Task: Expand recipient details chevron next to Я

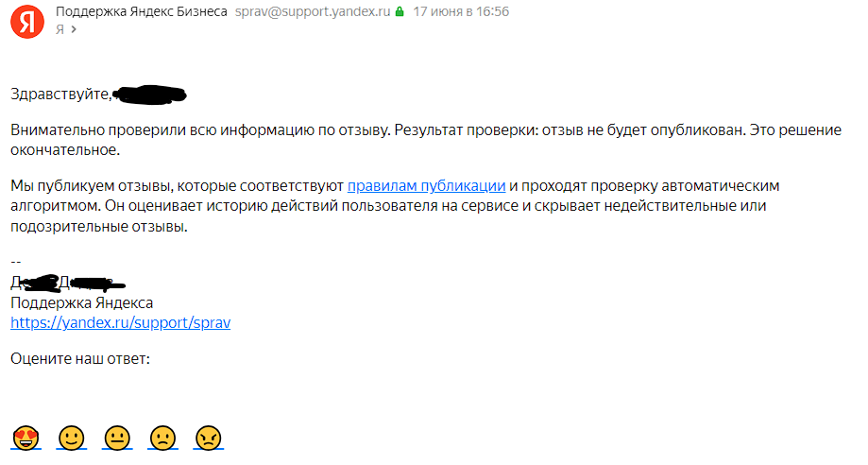Action: (73, 29)
